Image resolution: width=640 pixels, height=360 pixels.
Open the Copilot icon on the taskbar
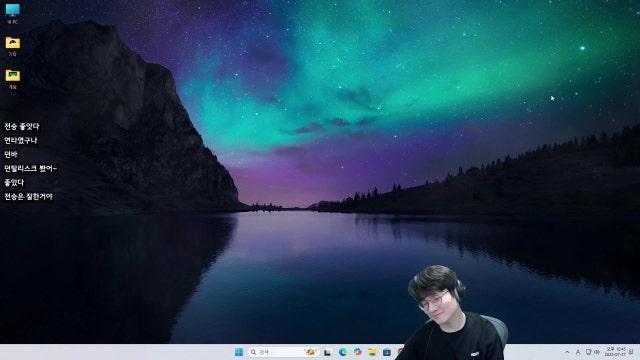(358, 352)
